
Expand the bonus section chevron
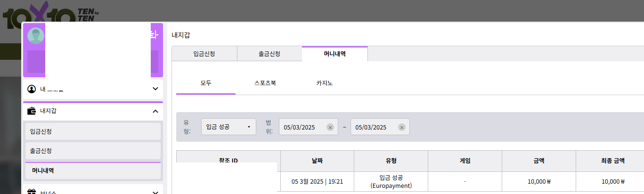(x=155, y=191)
